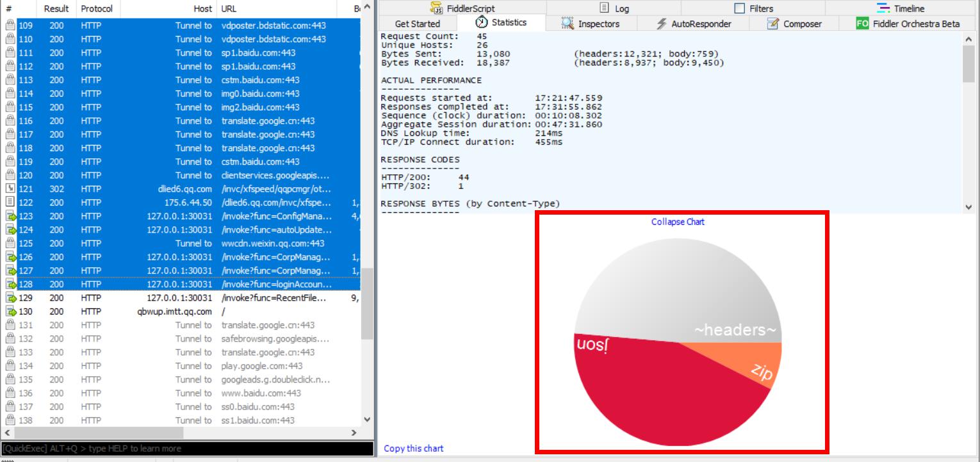This screenshot has height=462, width=980.
Task: Click the Log document icon
Action: [603, 8]
